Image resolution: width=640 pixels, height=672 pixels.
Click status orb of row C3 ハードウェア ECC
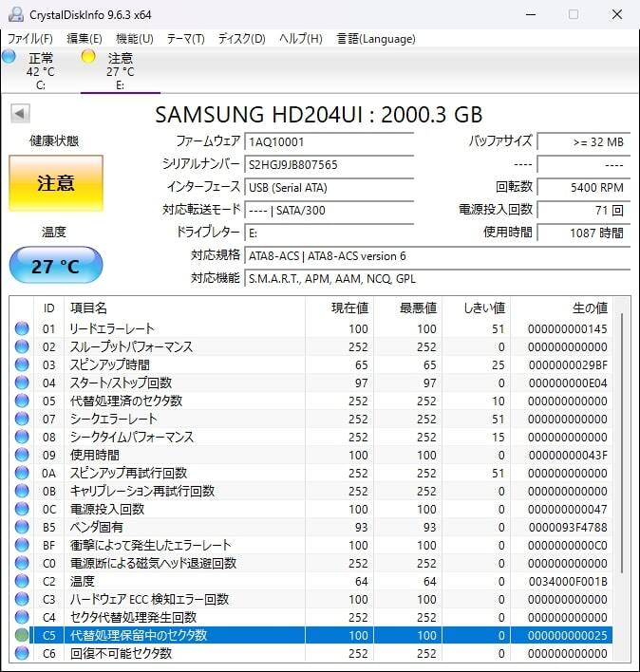[22, 599]
